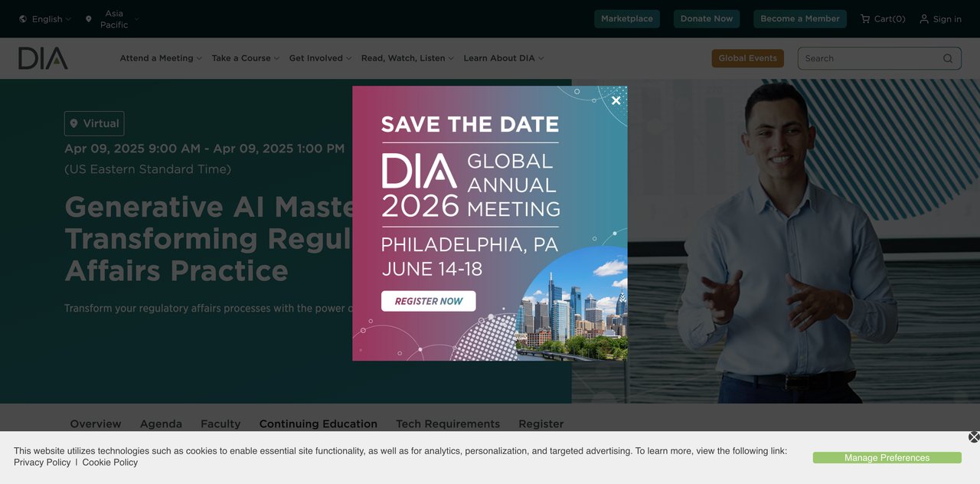Click the Cart(0) label

pyautogui.click(x=890, y=19)
